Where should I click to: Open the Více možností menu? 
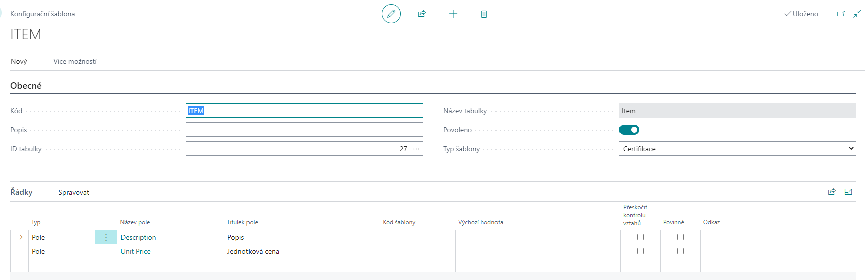click(x=75, y=61)
